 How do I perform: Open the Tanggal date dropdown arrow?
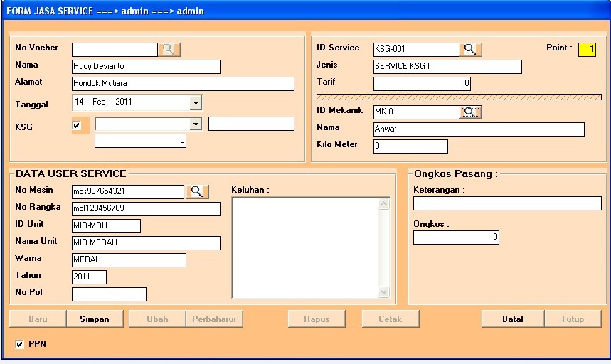(x=196, y=103)
